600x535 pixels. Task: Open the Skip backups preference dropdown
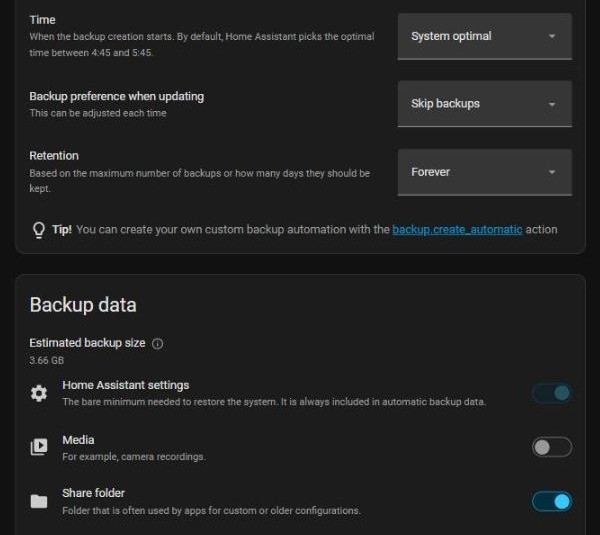click(x=484, y=104)
